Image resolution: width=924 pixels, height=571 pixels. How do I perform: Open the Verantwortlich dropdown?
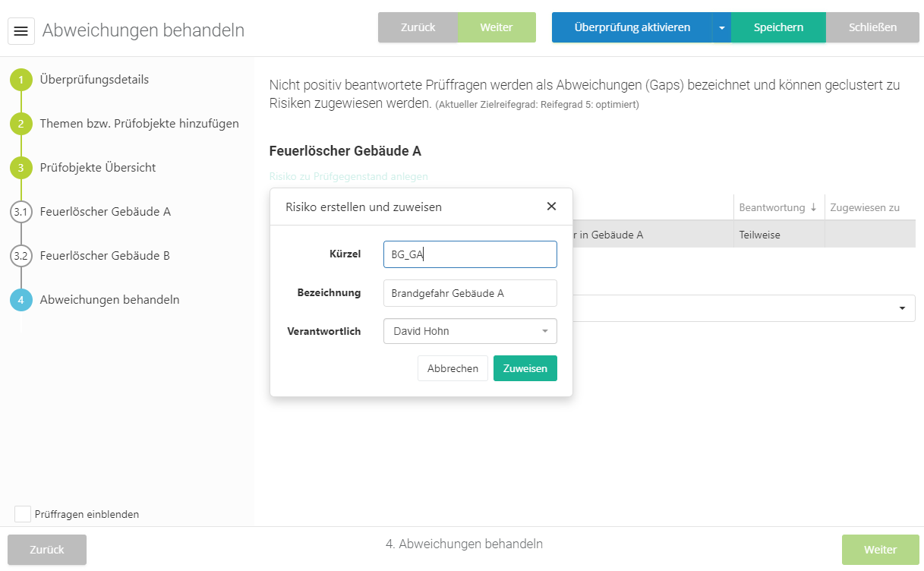click(x=469, y=331)
